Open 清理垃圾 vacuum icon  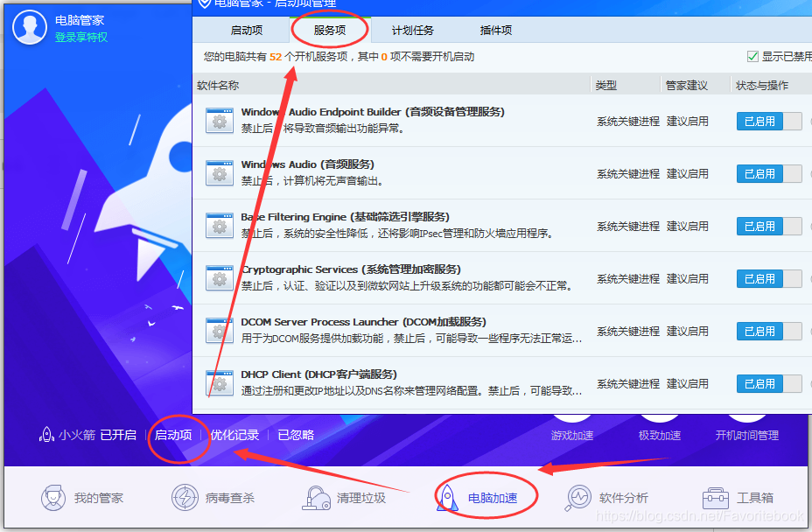pyautogui.click(x=317, y=498)
